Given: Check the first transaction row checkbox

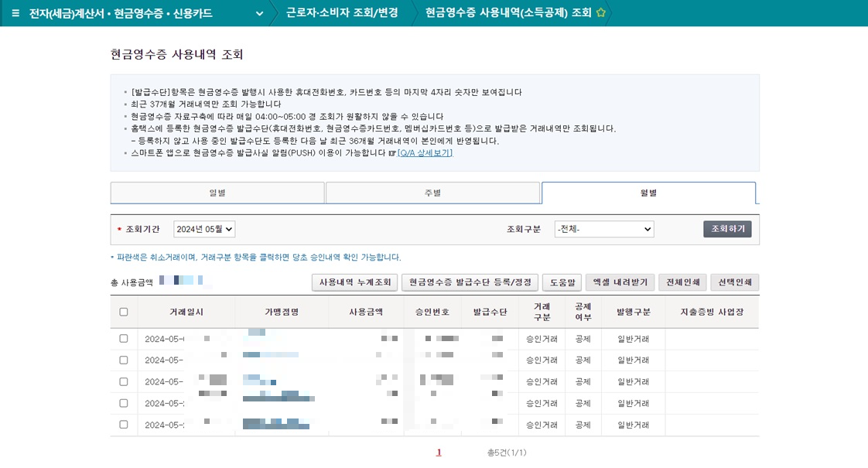Looking at the screenshot, I should (124, 338).
